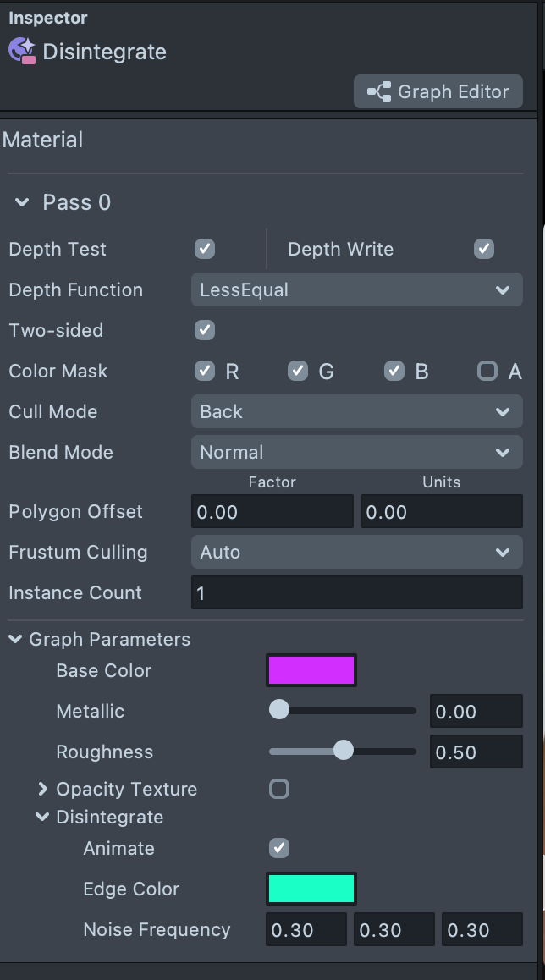Change the Blend Mode dropdown
Viewport: 545px width, 980px height.
click(356, 452)
